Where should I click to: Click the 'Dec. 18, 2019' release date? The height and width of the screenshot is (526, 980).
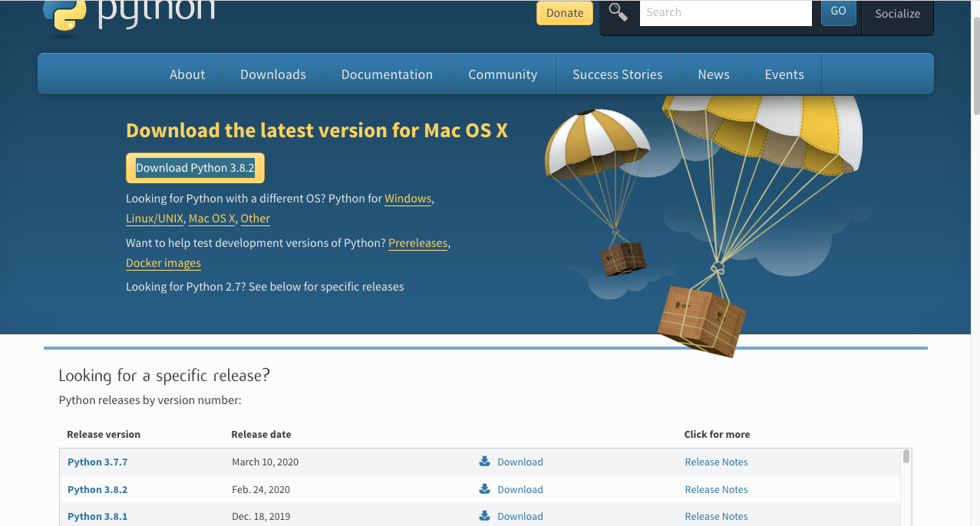pyautogui.click(x=261, y=516)
